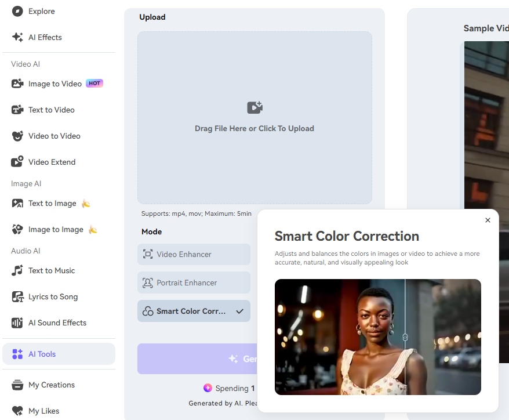This screenshot has height=420, width=509.
Task: Click the upload area to add a file
Action: [x=254, y=117]
